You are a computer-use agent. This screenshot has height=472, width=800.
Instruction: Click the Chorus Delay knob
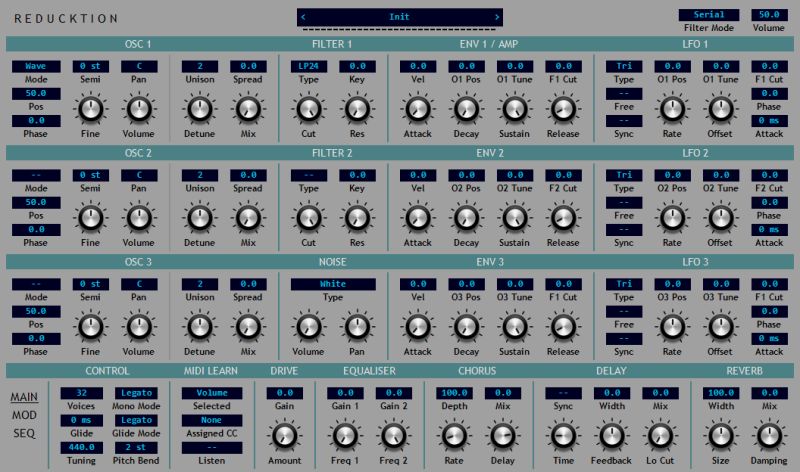pos(503,436)
